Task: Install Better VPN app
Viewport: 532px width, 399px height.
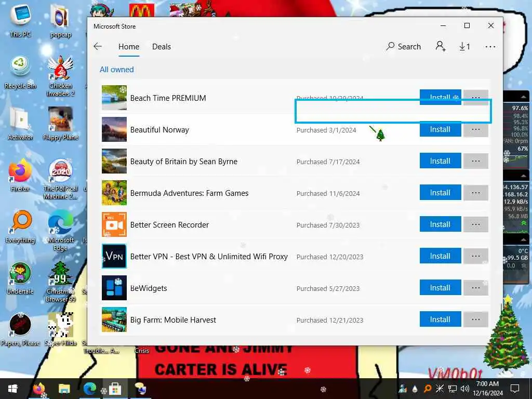Action: (440, 256)
